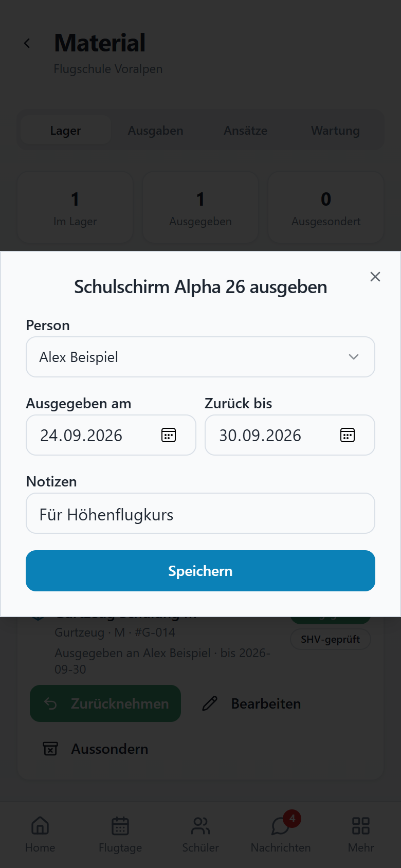Open calendar picker for Ausgegeben am
Viewport: 401px width, 868px height.
coord(169,435)
